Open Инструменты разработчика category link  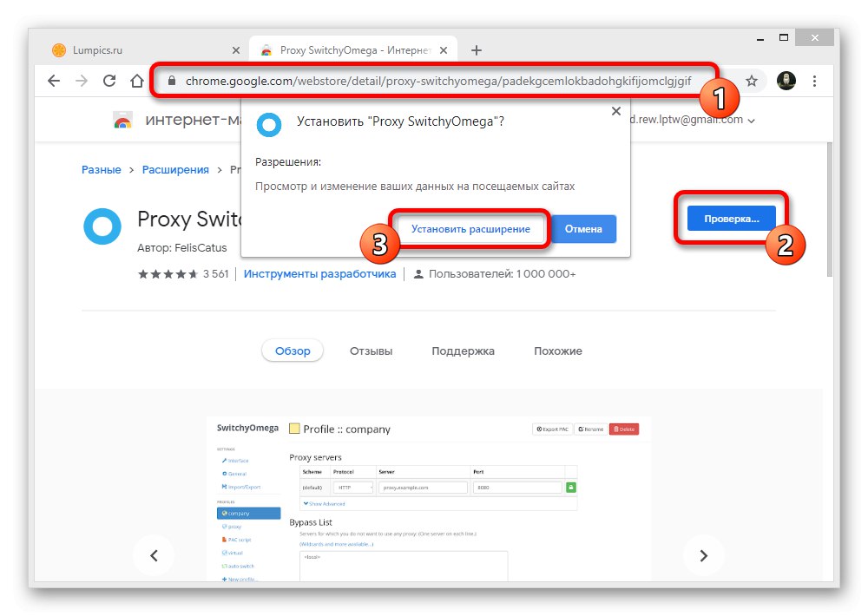[320, 274]
